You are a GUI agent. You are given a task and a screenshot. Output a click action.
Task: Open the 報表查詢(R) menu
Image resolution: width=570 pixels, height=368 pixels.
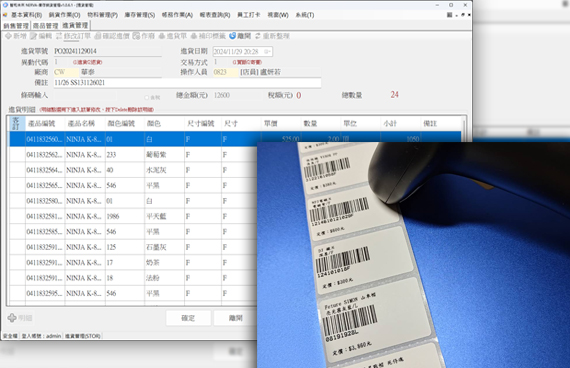click(x=215, y=15)
